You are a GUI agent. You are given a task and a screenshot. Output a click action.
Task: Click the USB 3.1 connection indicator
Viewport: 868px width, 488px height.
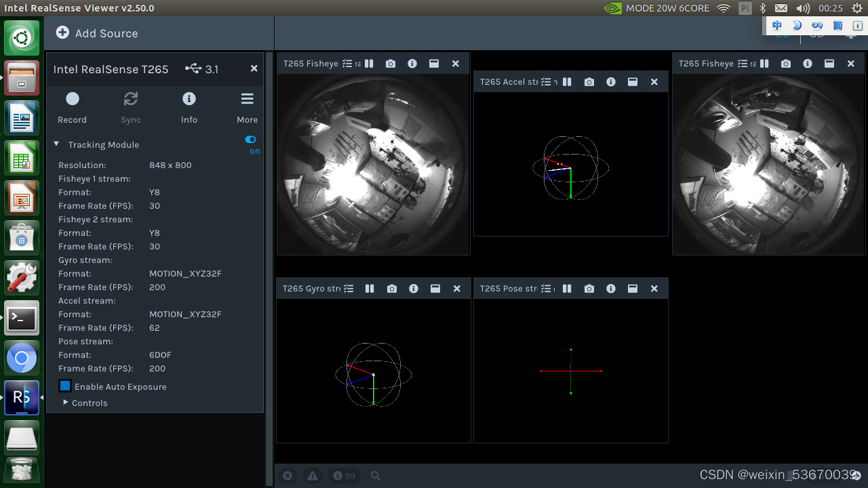[201, 68]
